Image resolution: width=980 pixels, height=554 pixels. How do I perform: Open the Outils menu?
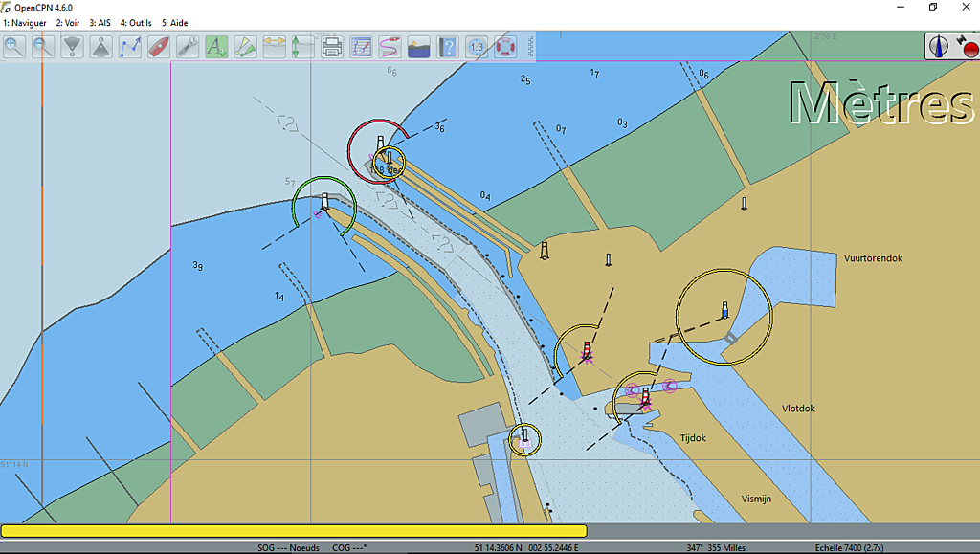pos(136,22)
